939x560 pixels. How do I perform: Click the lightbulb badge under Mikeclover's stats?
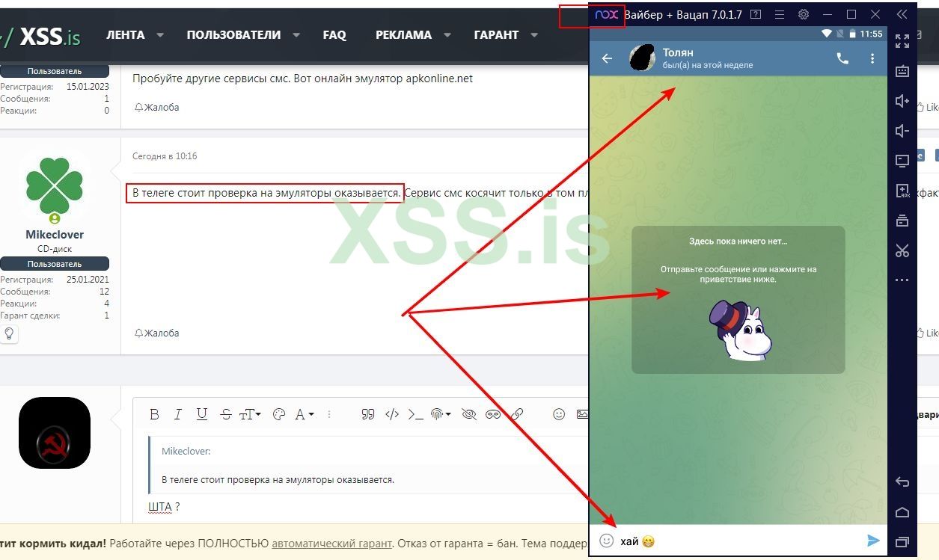click(10, 333)
